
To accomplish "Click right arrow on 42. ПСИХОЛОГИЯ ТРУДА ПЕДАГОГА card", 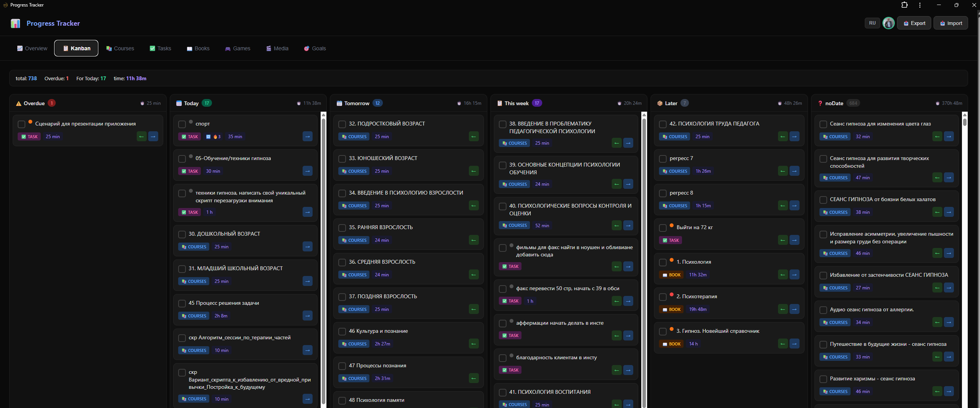I will [x=795, y=136].
